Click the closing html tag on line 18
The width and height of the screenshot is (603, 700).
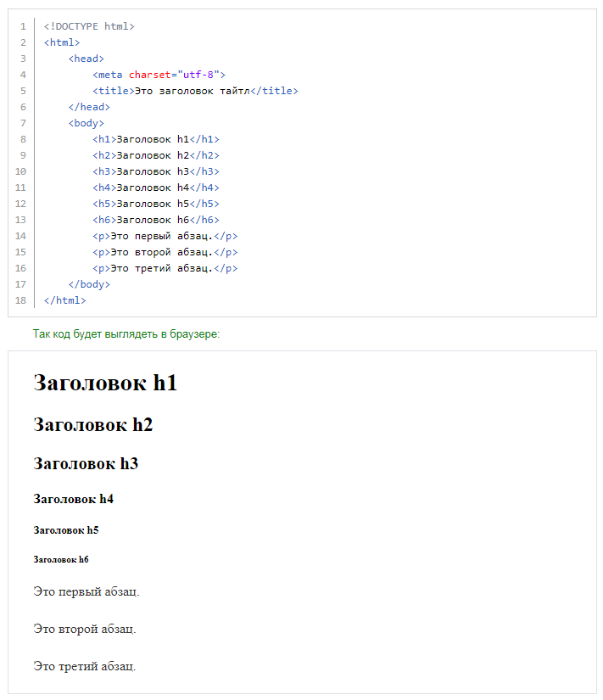tap(65, 300)
